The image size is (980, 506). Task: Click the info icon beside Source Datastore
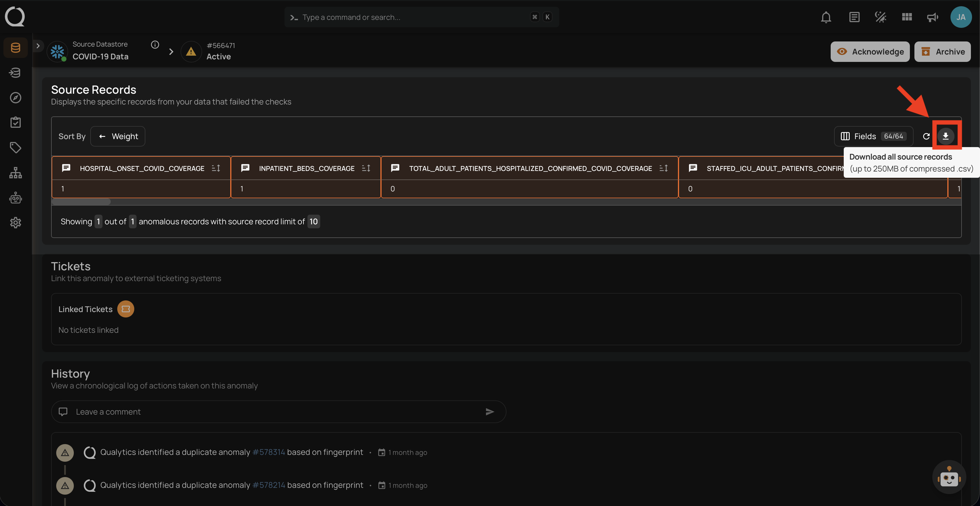155,45
